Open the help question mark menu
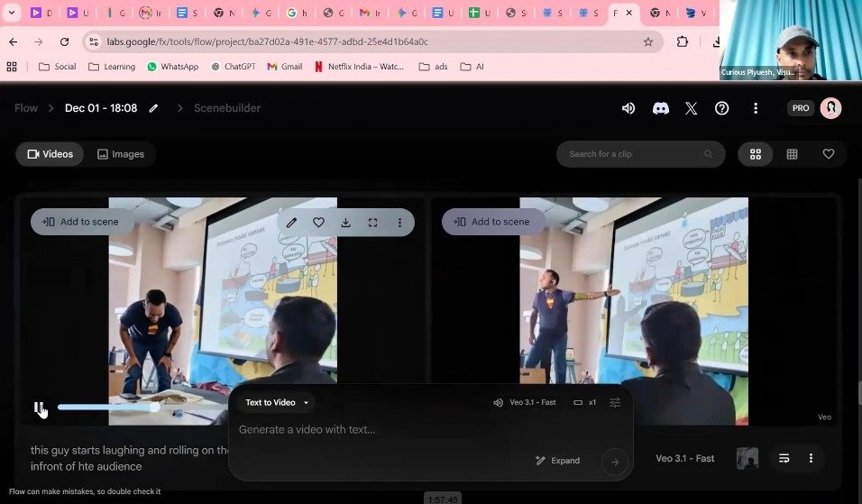The width and height of the screenshot is (862, 504). (x=722, y=108)
